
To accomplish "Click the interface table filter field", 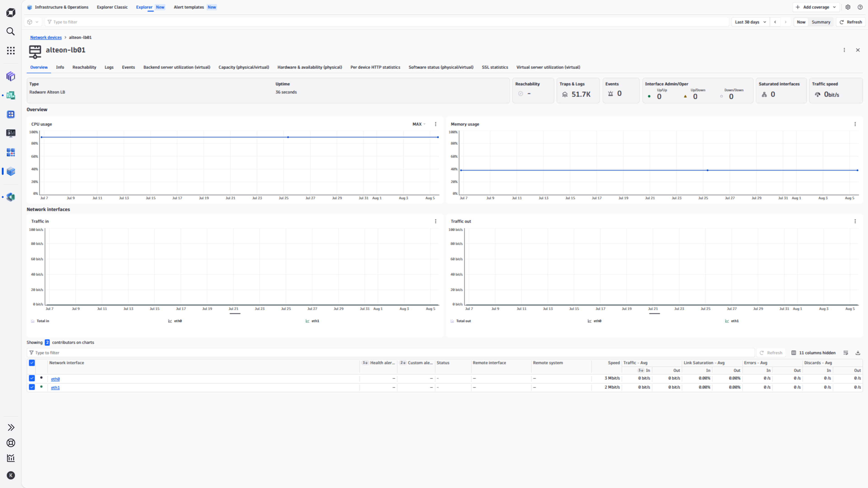I will point(391,353).
